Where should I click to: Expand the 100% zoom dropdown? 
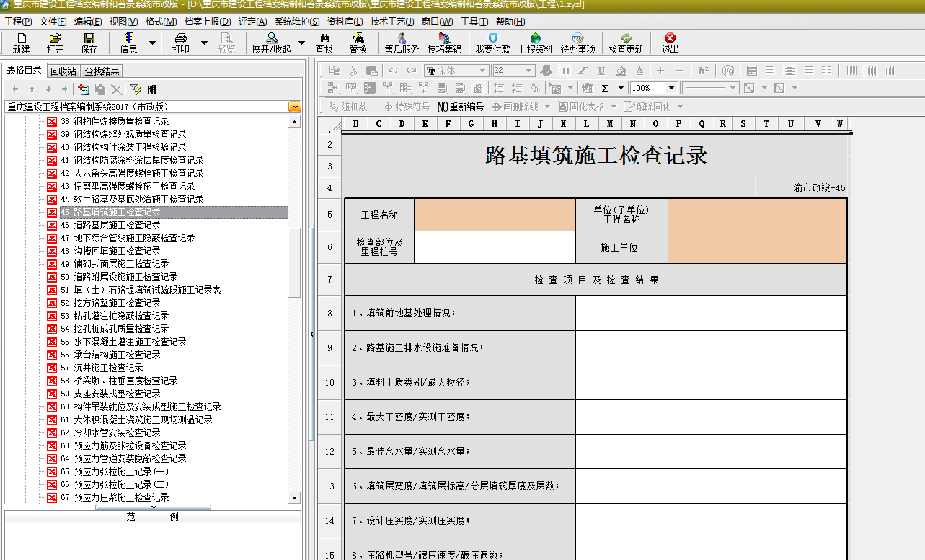[x=670, y=88]
